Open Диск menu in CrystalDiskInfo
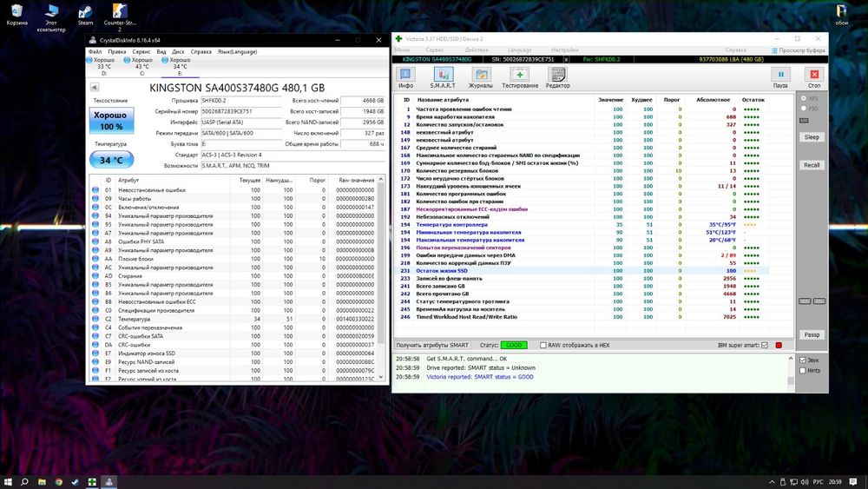This screenshot has height=489, width=868. pos(178,51)
